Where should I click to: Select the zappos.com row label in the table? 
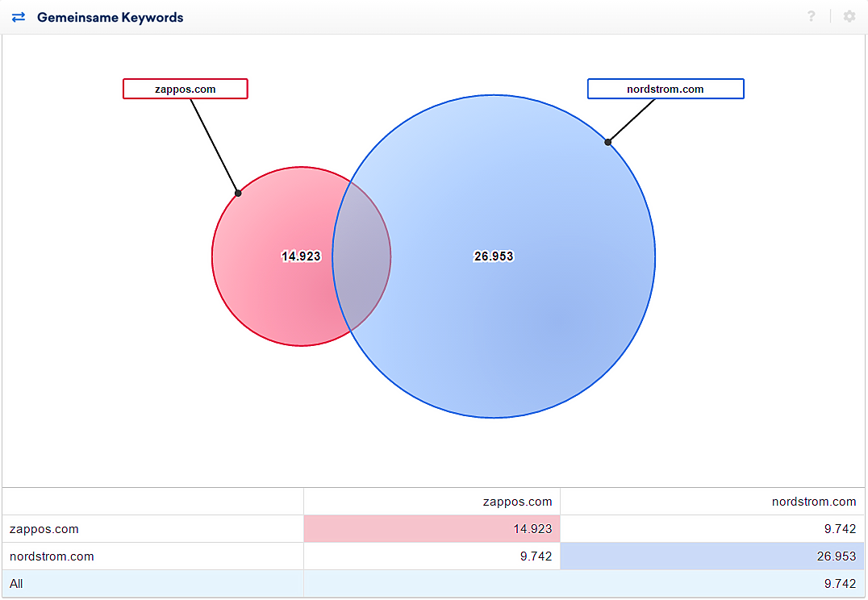44,529
